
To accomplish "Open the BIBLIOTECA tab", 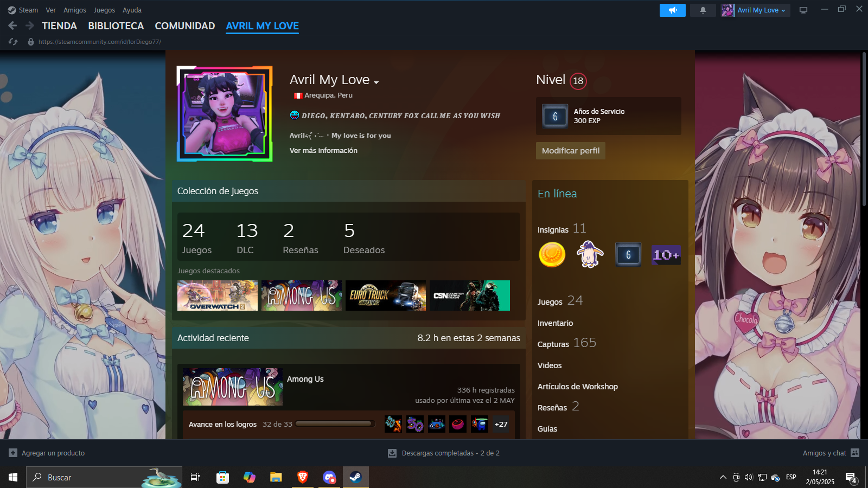I will (x=116, y=26).
